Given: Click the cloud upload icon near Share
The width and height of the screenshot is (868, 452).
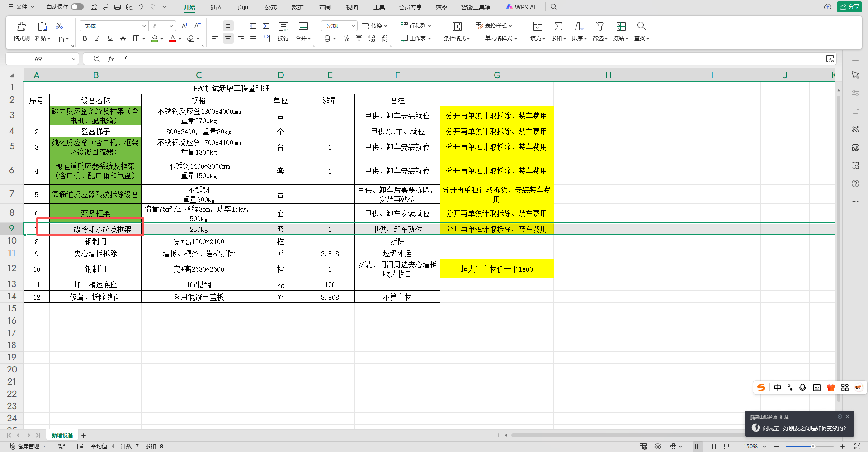Looking at the screenshot, I should point(828,7).
